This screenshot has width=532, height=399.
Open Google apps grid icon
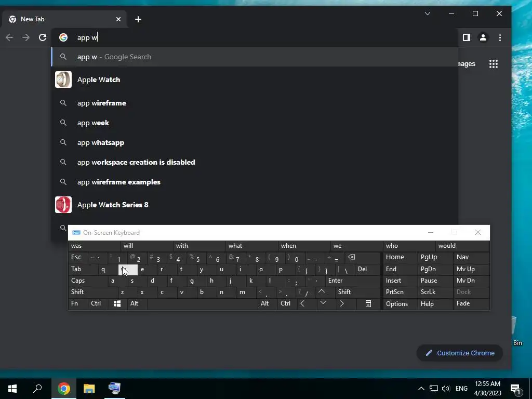[x=494, y=64]
